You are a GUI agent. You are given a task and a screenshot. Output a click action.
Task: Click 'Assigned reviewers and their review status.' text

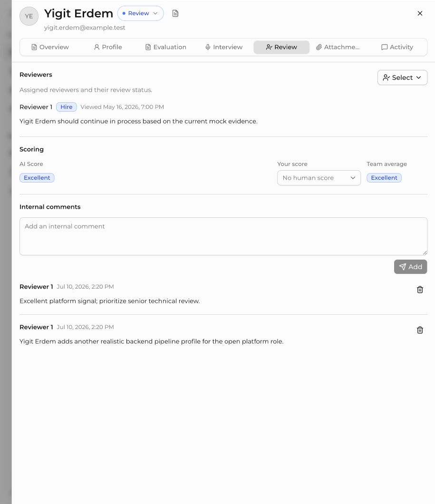point(86,90)
